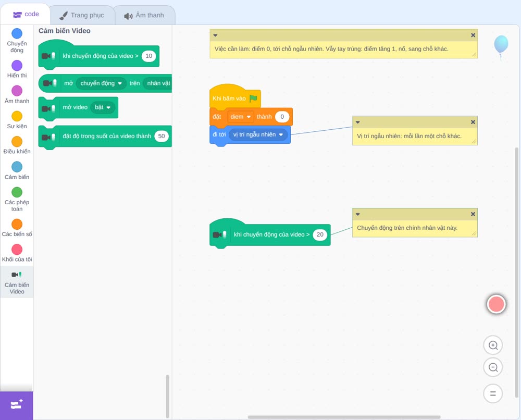The image size is (521, 420).
Task: Open the Hiển thị block category
Action: pyautogui.click(x=17, y=69)
